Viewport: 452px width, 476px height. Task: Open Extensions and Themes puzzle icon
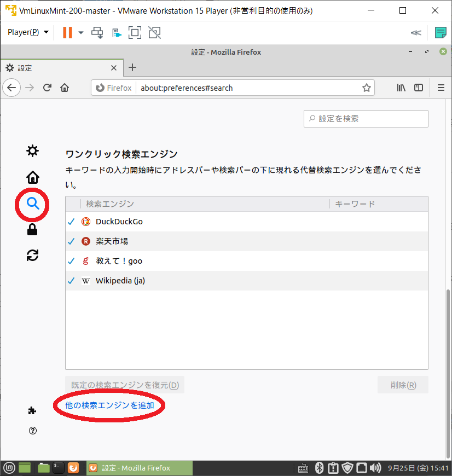click(32, 411)
